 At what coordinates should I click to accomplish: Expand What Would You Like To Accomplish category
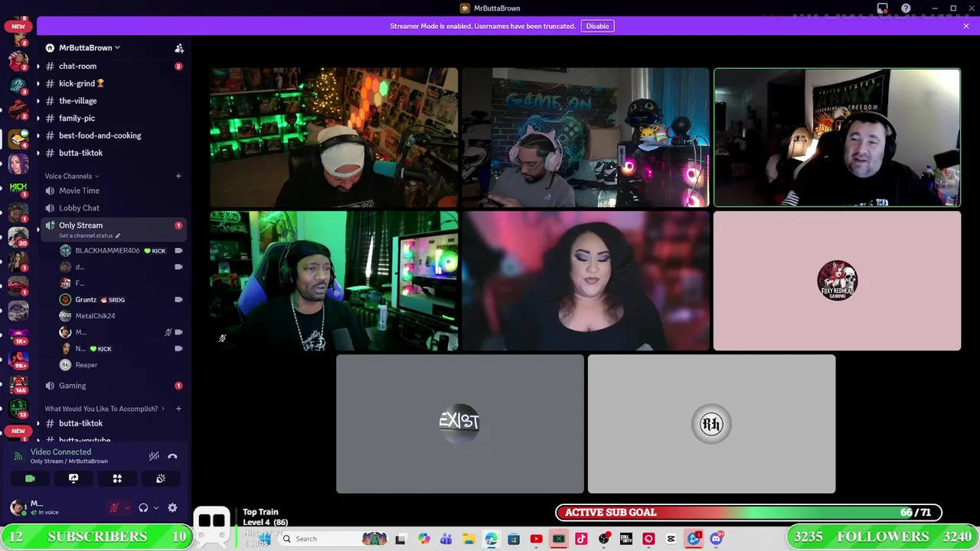[x=104, y=409]
